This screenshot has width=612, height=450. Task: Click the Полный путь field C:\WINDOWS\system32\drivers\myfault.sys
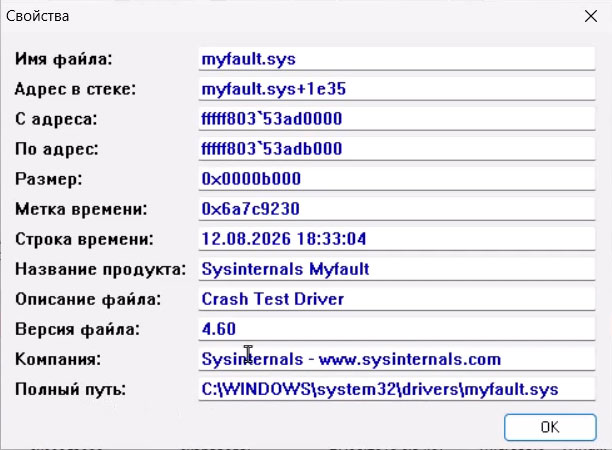(397, 389)
